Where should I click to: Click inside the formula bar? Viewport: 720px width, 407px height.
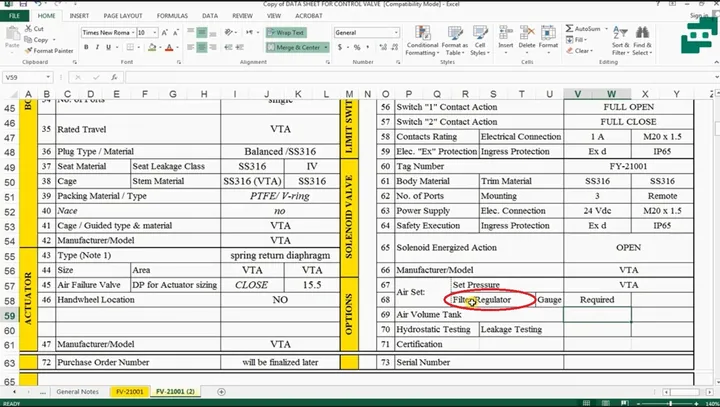(418, 77)
